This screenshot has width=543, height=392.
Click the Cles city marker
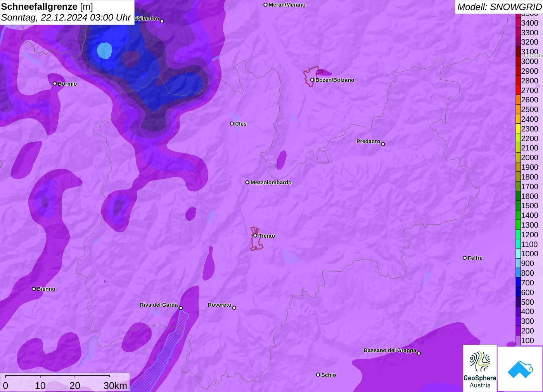(232, 124)
